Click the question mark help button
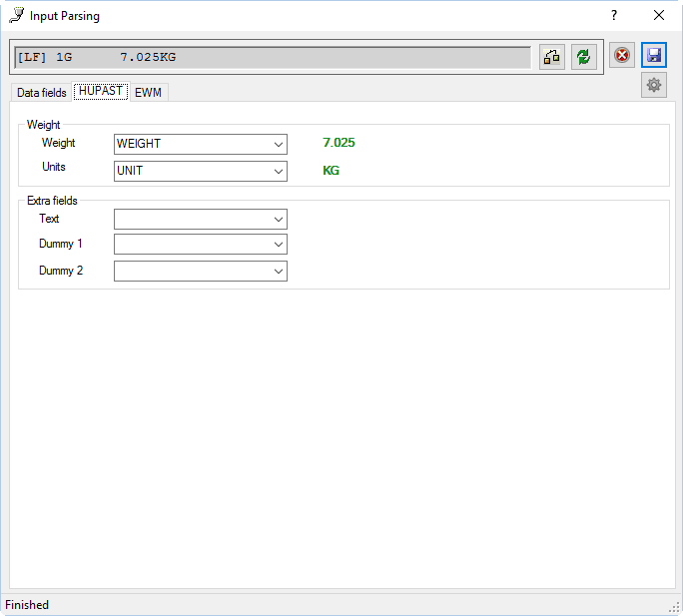The image size is (683, 616). tap(614, 15)
